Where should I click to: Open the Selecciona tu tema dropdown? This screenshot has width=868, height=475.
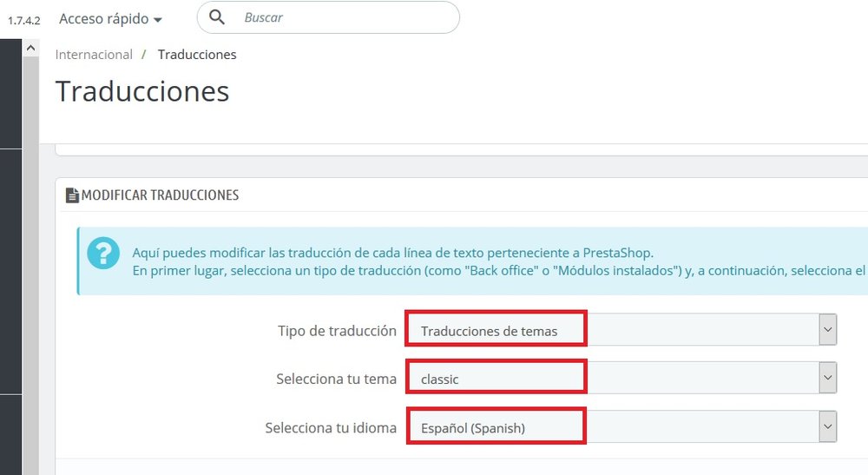tap(621, 379)
